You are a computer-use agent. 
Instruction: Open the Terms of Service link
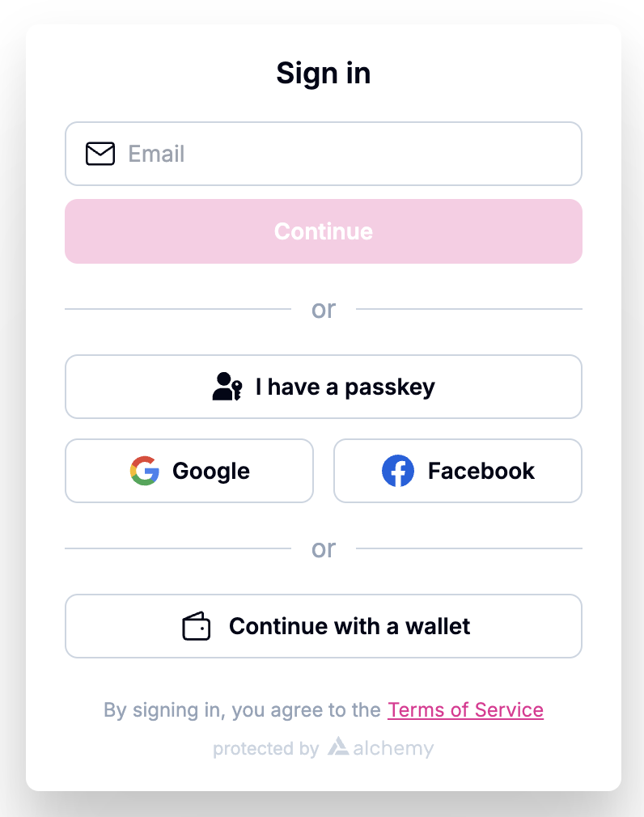pyautogui.click(x=465, y=709)
